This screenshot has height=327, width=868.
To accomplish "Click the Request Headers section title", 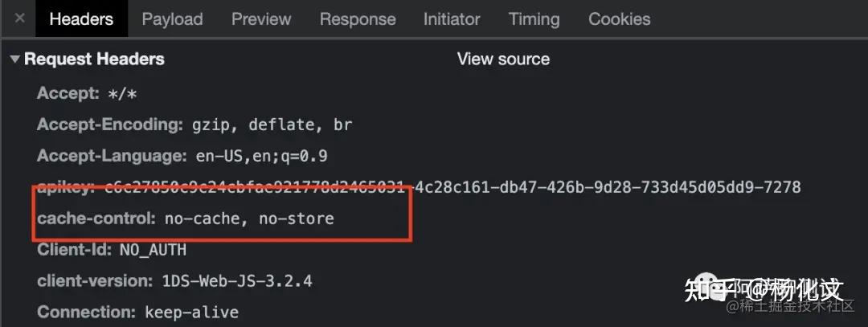I will coord(94,59).
